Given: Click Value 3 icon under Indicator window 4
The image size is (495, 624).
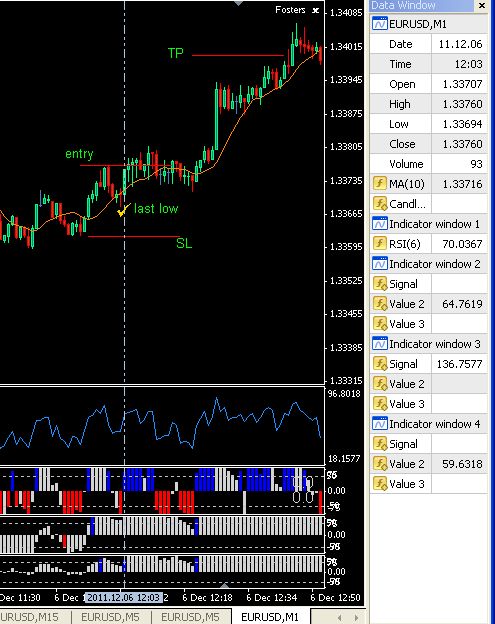Looking at the screenshot, I should 380,484.
